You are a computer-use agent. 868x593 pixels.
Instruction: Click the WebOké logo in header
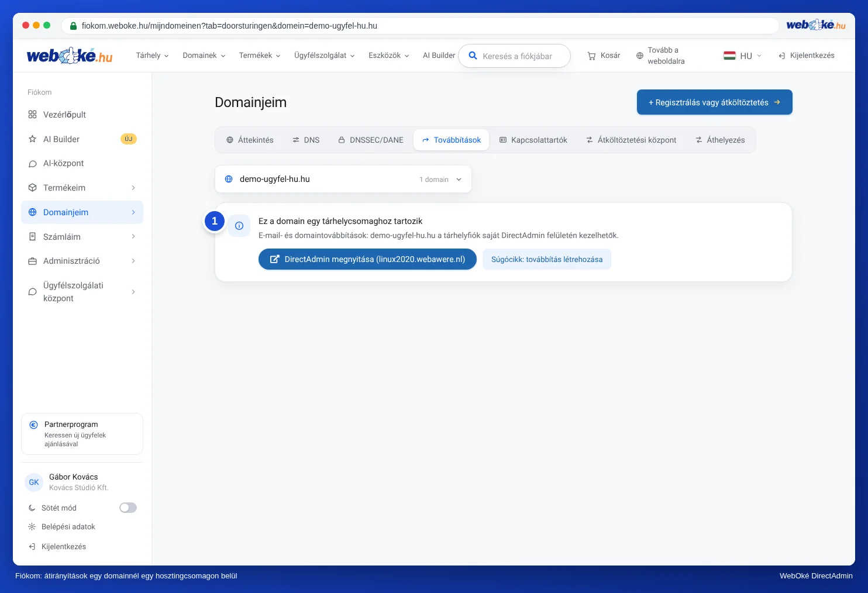(x=70, y=56)
